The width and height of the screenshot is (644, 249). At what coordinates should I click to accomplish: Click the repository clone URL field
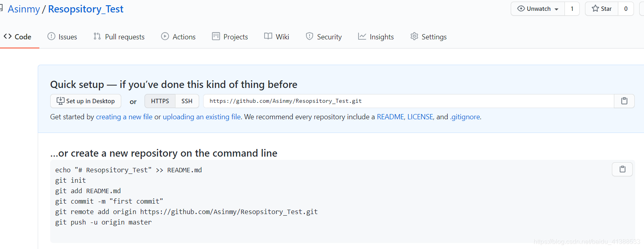409,101
